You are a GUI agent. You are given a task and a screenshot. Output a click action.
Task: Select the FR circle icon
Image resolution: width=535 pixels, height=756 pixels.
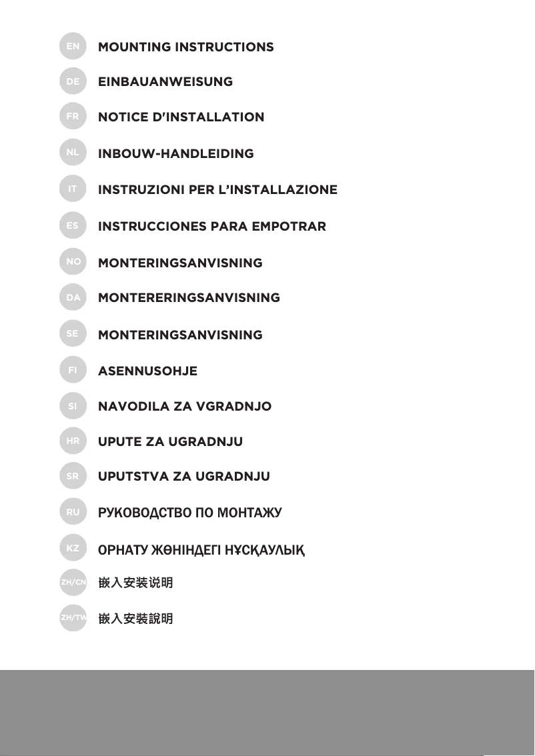pos(73,117)
